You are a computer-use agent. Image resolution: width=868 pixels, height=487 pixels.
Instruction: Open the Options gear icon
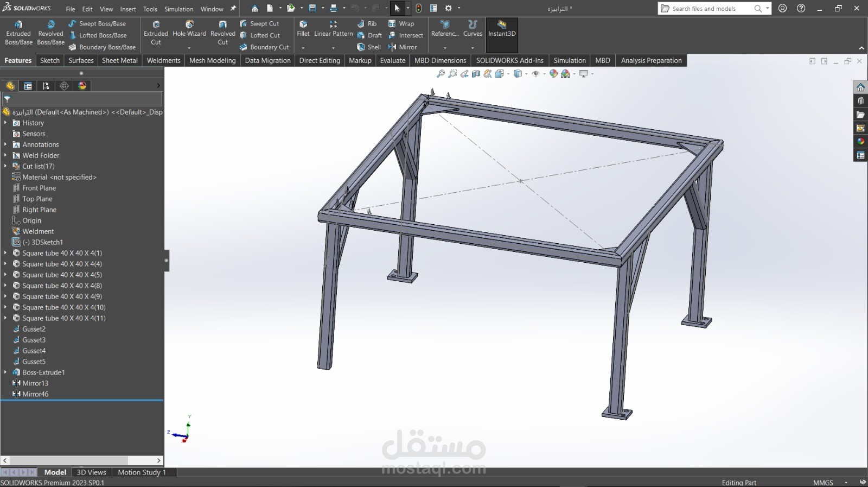click(x=448, y=8)
